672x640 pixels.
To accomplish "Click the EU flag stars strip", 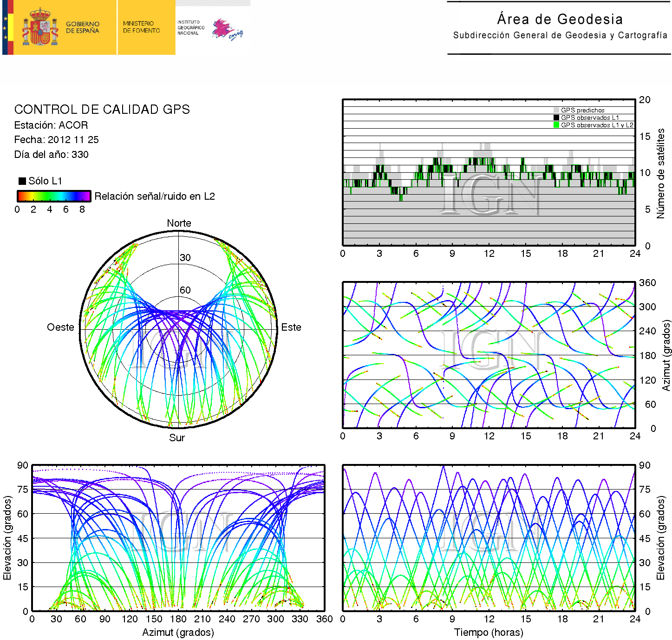I will pyautogui.click(x=5, y=27).
